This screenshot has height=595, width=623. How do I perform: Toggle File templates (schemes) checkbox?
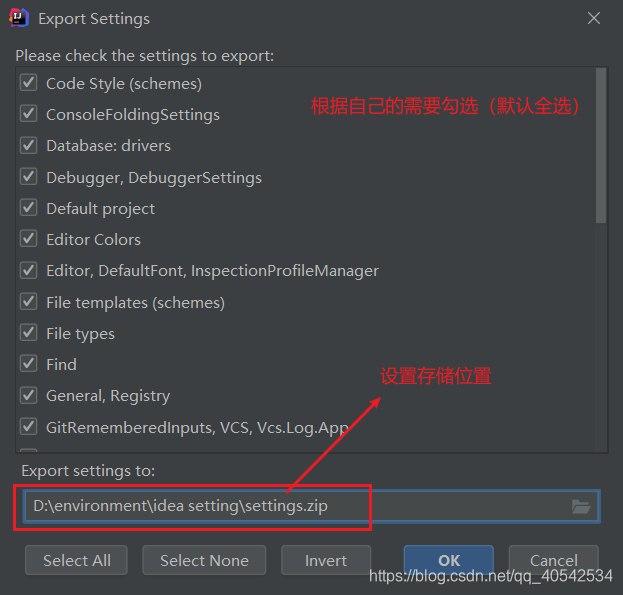tap(29, 301)
